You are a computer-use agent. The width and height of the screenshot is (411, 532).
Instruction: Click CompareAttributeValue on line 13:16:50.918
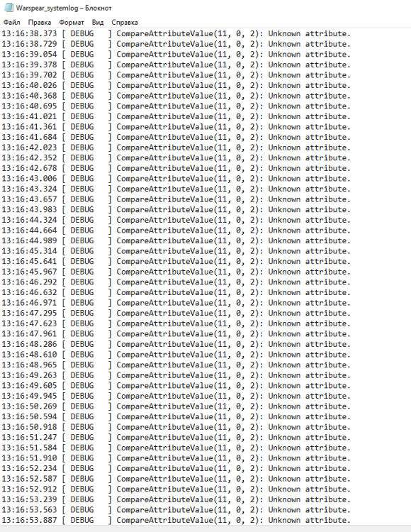164,427
